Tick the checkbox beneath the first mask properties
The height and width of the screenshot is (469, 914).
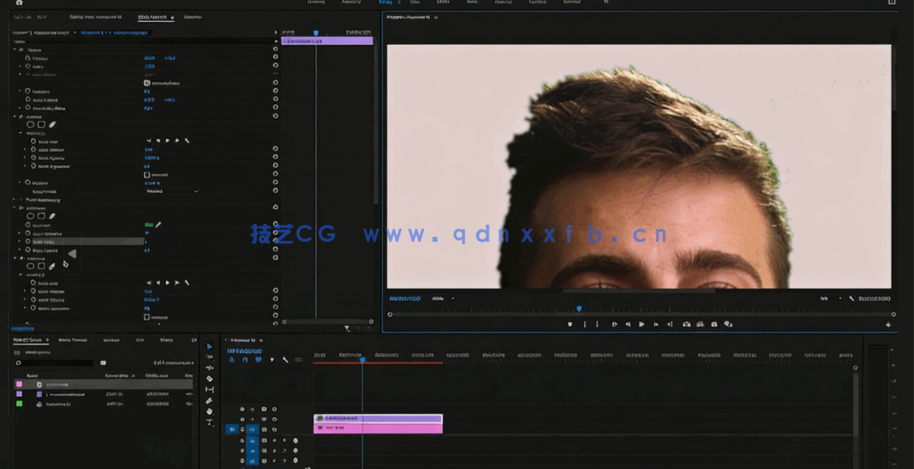(x=147, y=175)
